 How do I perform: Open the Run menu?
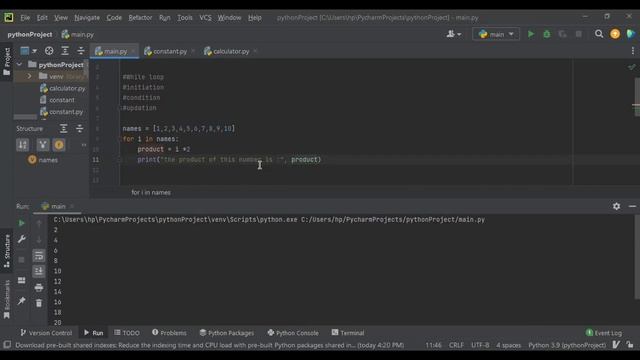coord(165,18)
